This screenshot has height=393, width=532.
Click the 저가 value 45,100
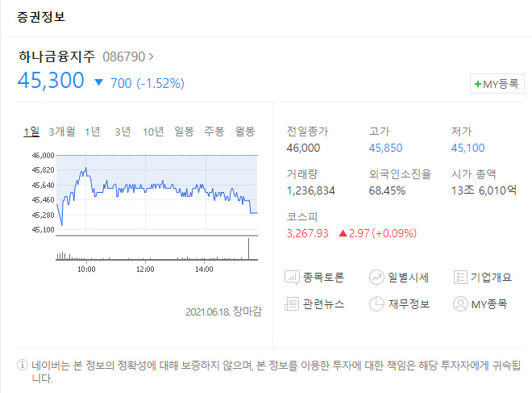[x=468, y=148]
